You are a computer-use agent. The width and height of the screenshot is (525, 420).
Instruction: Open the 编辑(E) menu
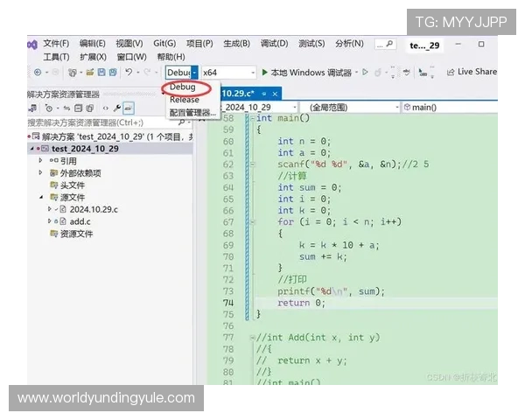(93, 44)
